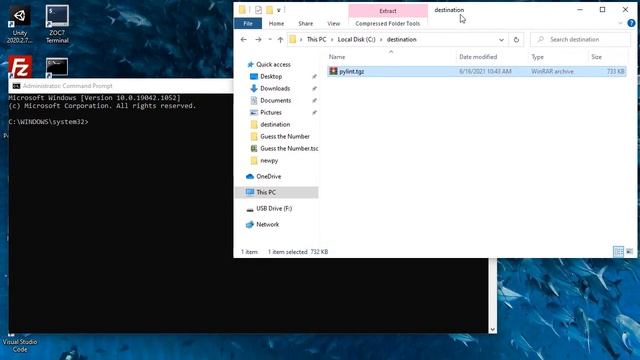Refresh the destination folder view
This screenshot has width=640, height=360.
516,40
